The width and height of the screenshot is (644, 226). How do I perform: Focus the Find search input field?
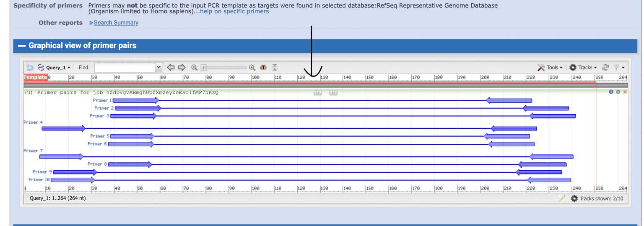click(x=125, y=68)
